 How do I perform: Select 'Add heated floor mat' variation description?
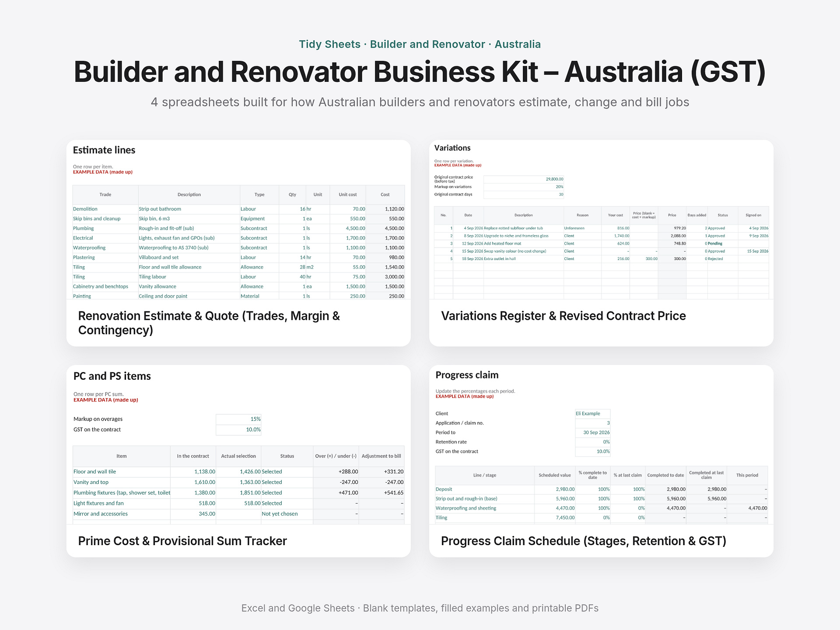(x=524, y=244)
